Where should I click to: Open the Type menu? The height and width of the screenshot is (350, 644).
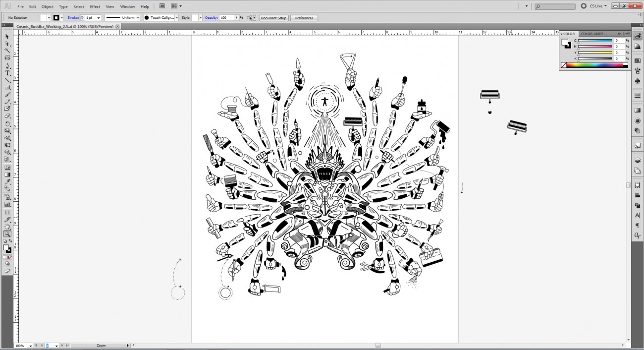click(x=63, y=6)
